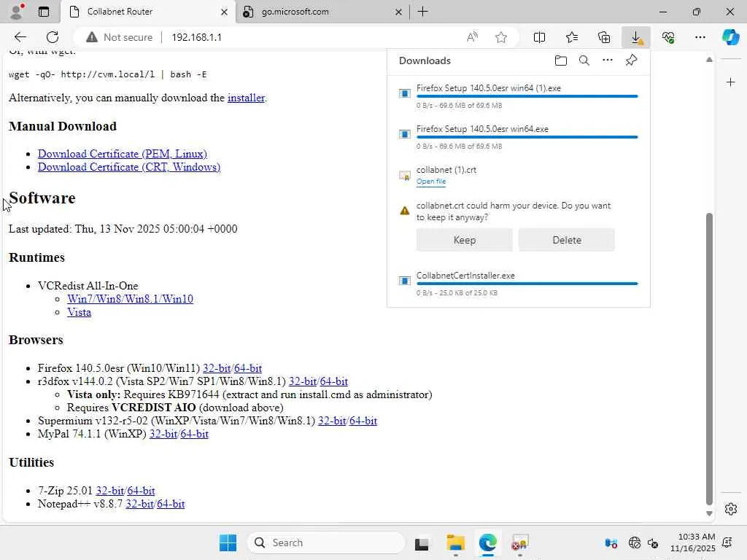Add this page to favorites star
Viewport: 747px width, 560px height.
tap(500, 37)
